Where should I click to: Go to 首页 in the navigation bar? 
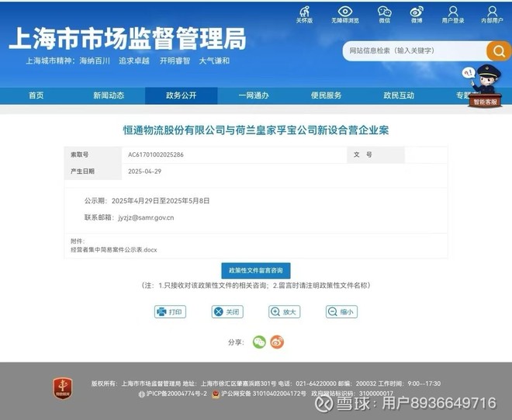coord(36,95)
